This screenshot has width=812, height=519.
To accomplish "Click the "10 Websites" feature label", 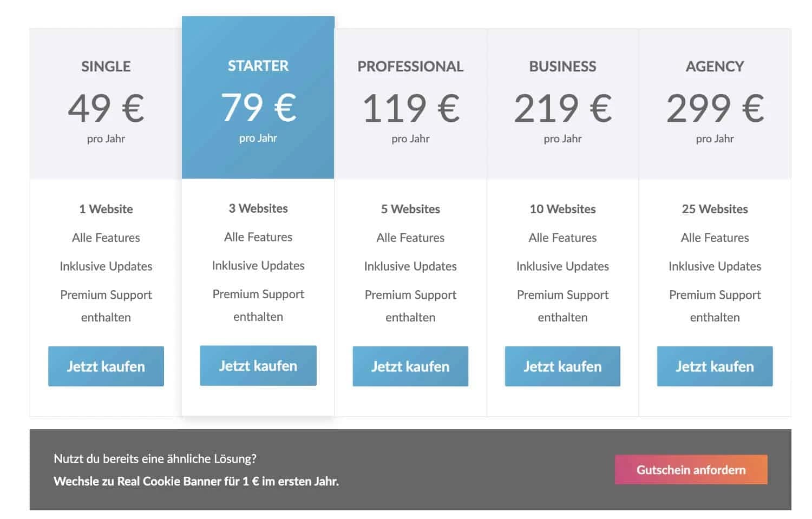I will (562, 209).
